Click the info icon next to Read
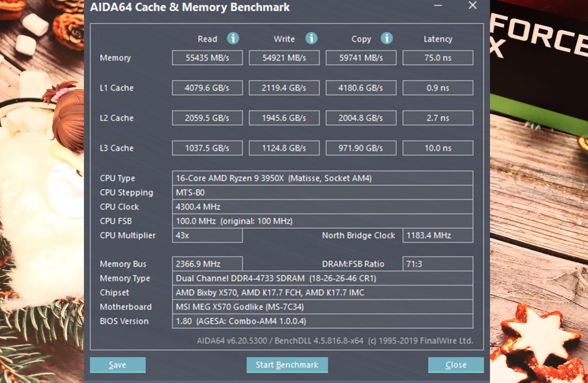This screenshot has height=383, width=588. tap(233, 39)
